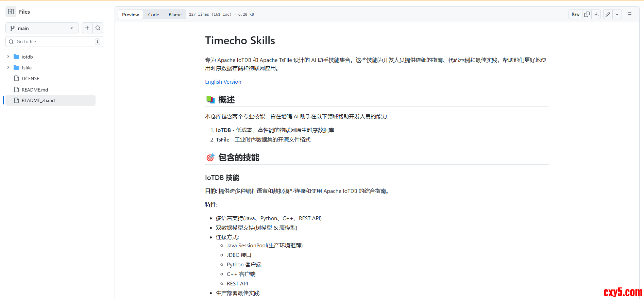Collapse the file tree side panel
The height and width of the screenshot is (299, 644).
(x=11, y=12)
